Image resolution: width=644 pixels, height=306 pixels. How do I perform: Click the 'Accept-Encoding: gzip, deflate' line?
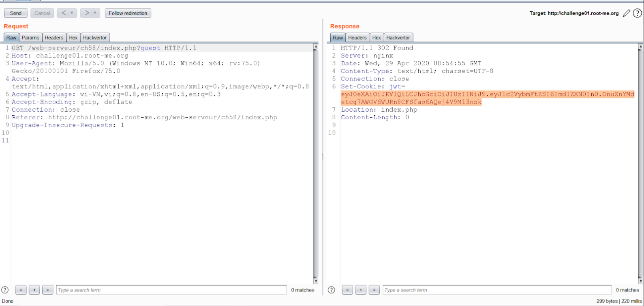[72, 102]
